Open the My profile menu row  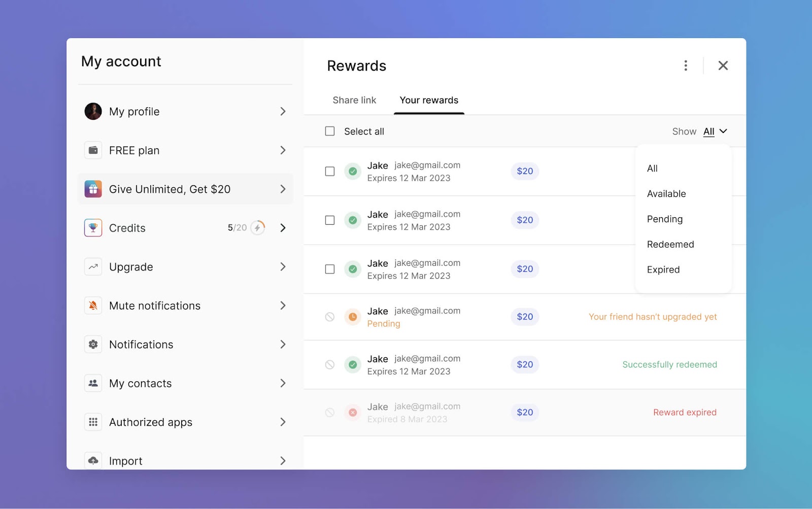click(185, 111)
